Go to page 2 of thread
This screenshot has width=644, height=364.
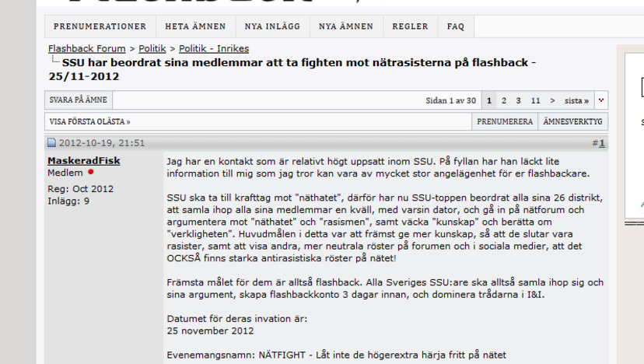click(x=504, y=100)
